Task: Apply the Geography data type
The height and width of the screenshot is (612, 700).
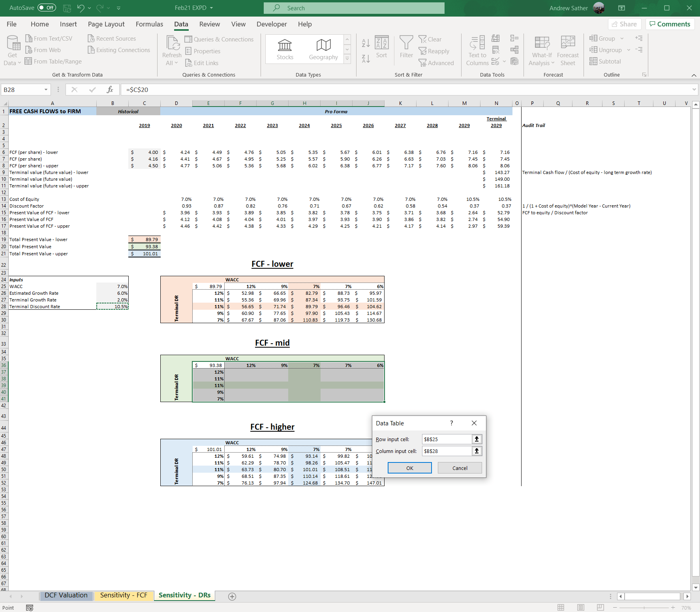Action: tap(323, 48)
